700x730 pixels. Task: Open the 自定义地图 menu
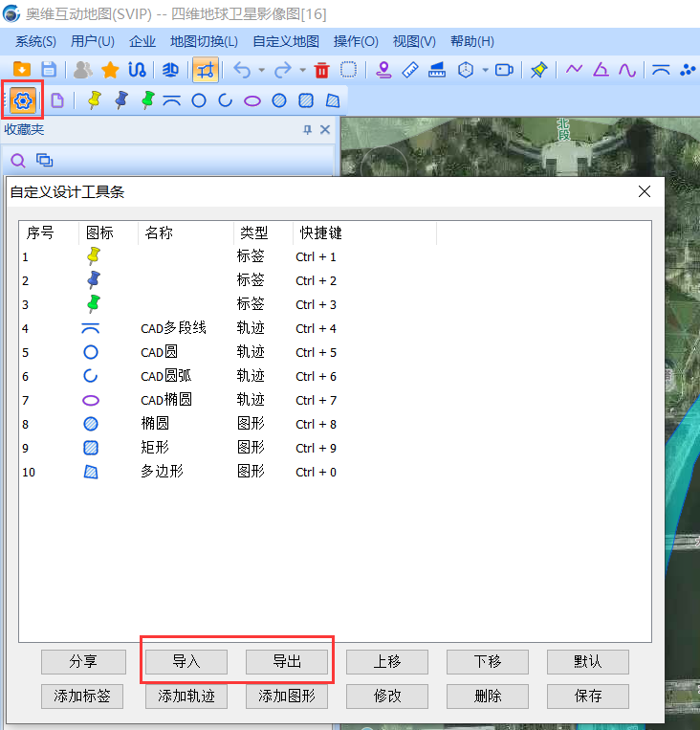(286, 41)
